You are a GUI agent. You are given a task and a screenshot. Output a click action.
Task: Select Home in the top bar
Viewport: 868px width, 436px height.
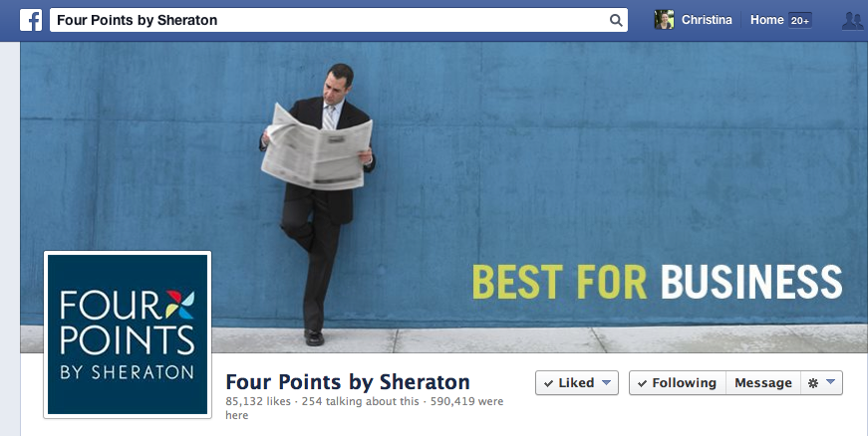[x=766, y=20]
